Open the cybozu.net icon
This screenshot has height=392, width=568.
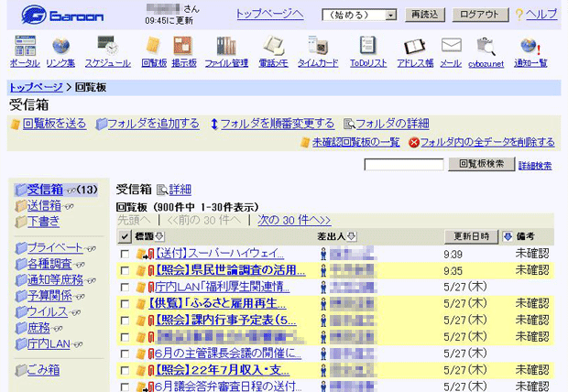(486, 46)
